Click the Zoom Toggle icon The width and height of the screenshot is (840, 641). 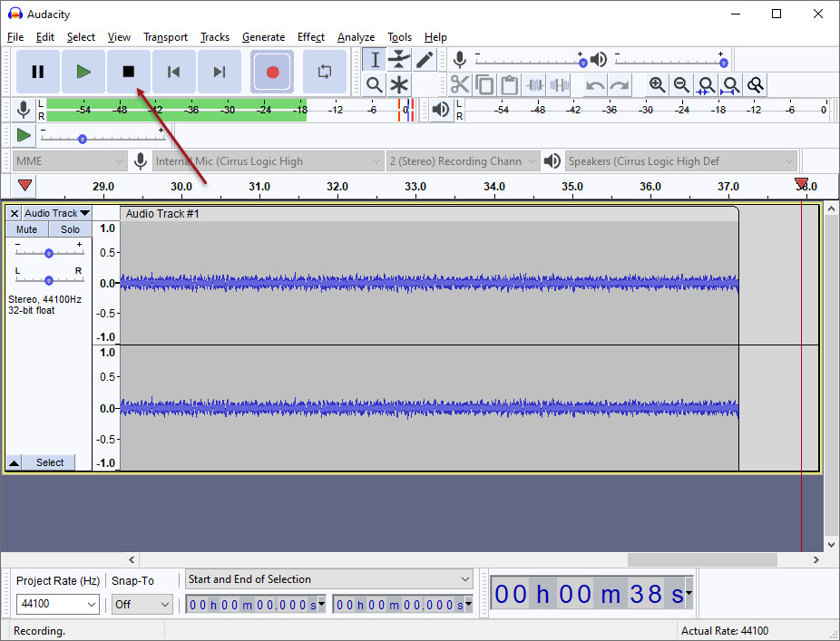[756, 84]
